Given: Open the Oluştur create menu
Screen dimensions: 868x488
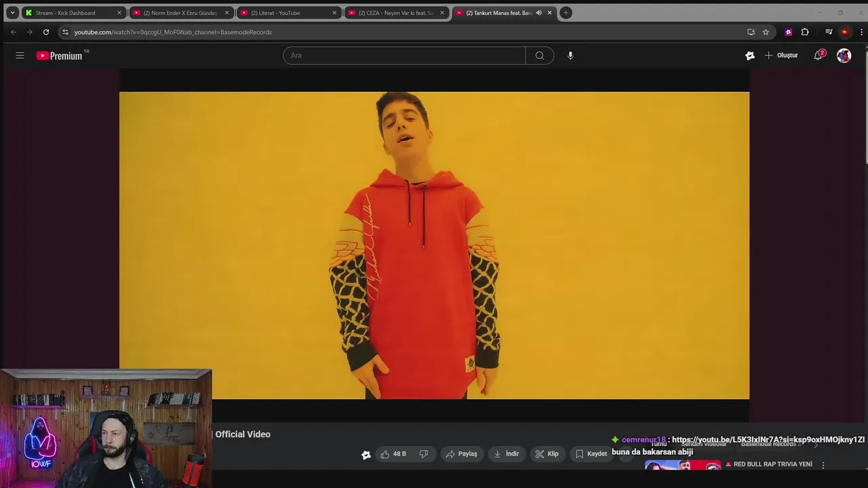Looking at the screenshot, I should [781, 56].
